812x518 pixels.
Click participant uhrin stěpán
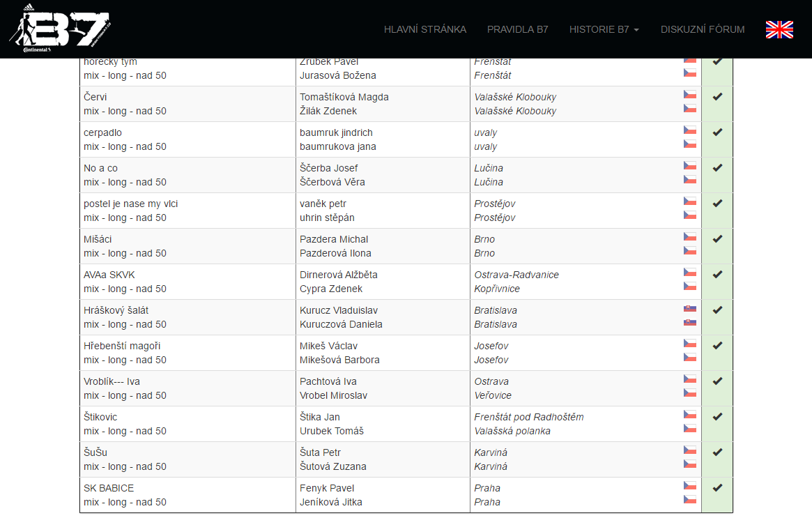coord(327,218)
